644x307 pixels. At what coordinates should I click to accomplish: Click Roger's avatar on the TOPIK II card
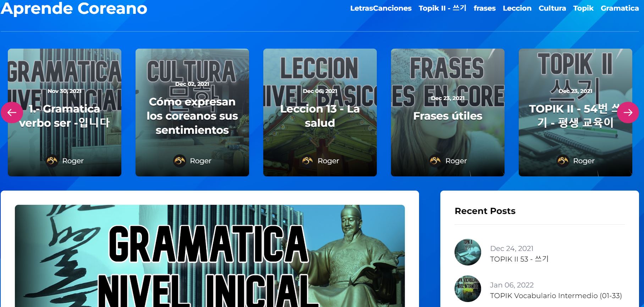563,161
